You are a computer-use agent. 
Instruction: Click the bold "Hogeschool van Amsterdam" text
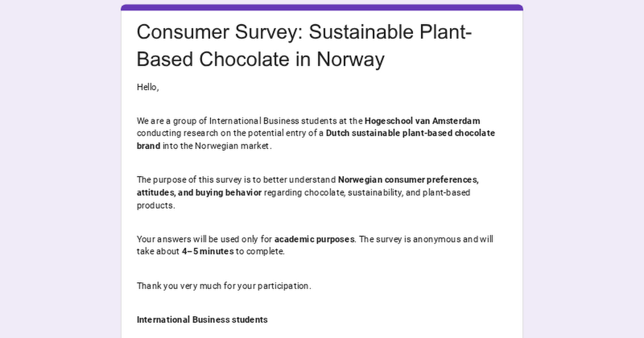click(422, 120)
